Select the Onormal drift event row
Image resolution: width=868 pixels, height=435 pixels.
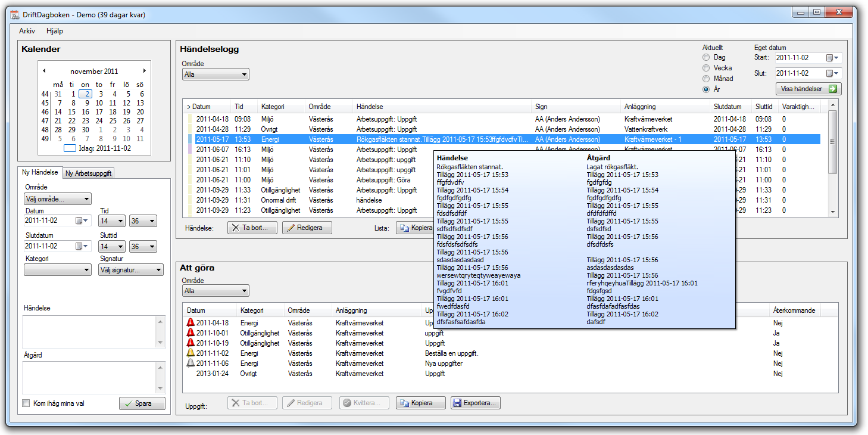tap(504, 200)
